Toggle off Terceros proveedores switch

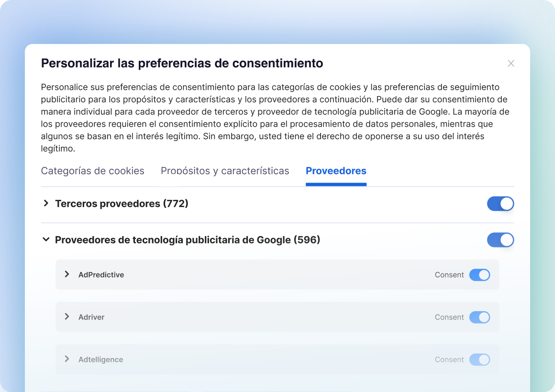pos(500,204)
